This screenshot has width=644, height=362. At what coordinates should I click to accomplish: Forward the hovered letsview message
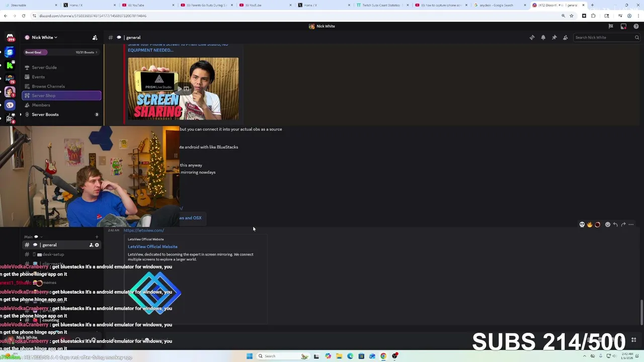click(623, 225)
